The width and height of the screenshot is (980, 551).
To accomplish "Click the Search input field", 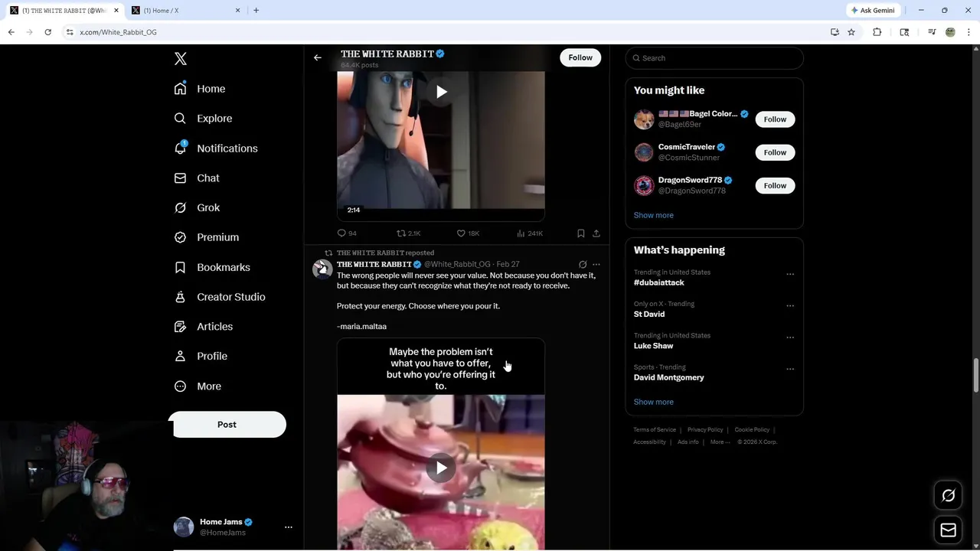I will coord(714,58).
